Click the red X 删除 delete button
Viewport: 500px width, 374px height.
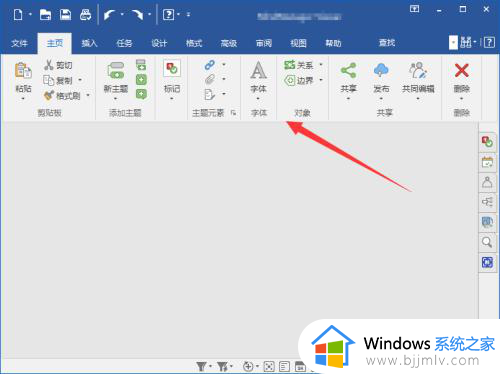click(x=462, y=70)
